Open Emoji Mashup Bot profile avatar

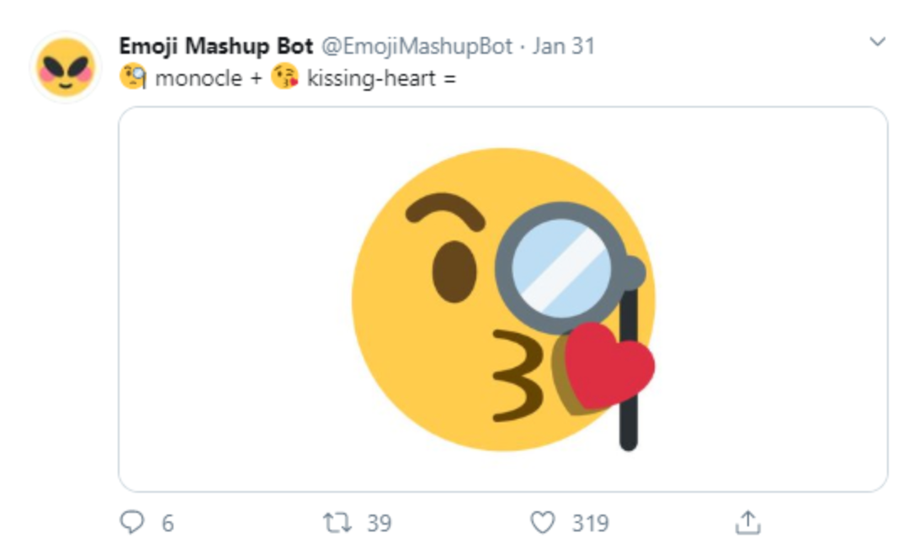pyautogui.click(x=66, y=67)
